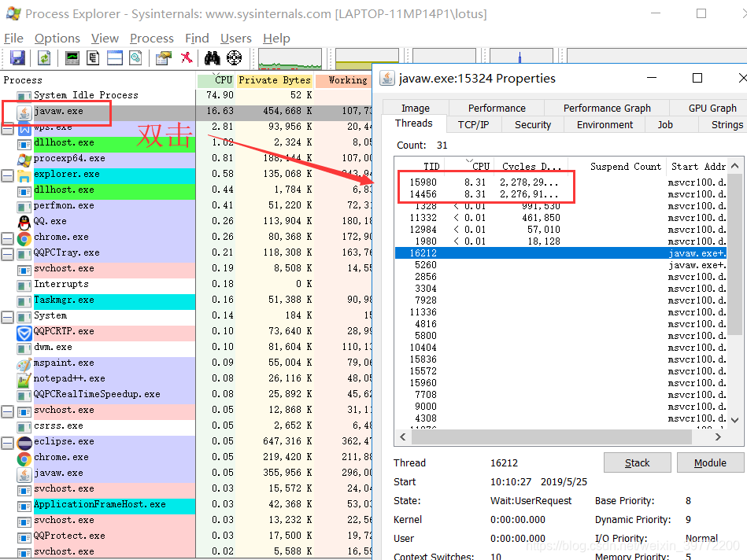
Task: Open the Options menu
Action: coord(57,38)
